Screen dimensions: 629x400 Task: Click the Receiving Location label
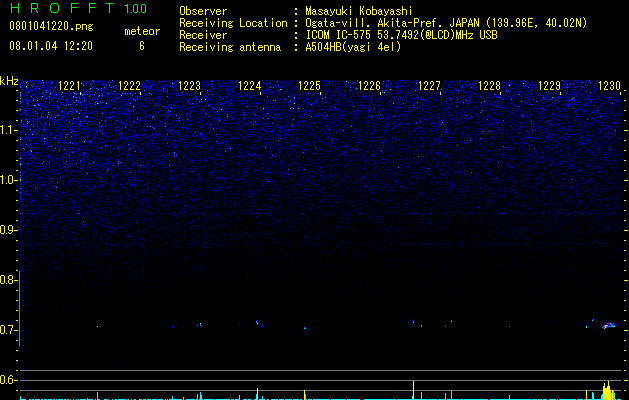[233, 23]
